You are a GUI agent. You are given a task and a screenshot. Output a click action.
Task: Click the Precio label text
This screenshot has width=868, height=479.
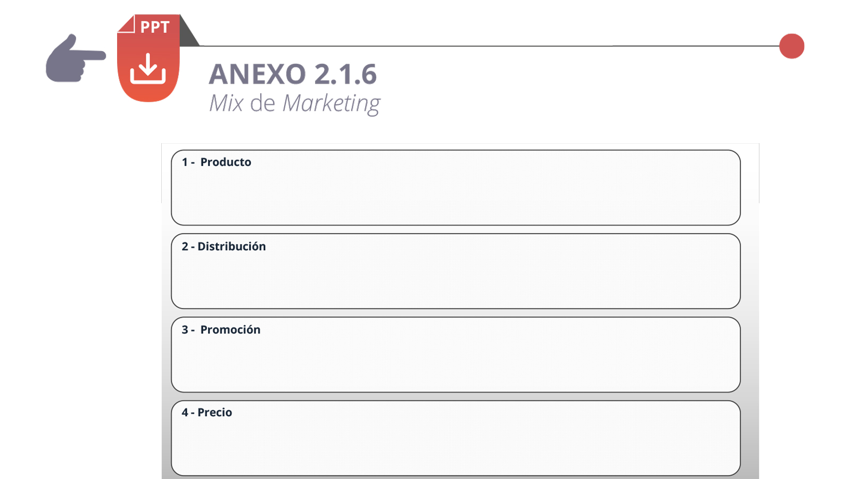[214, 412]
